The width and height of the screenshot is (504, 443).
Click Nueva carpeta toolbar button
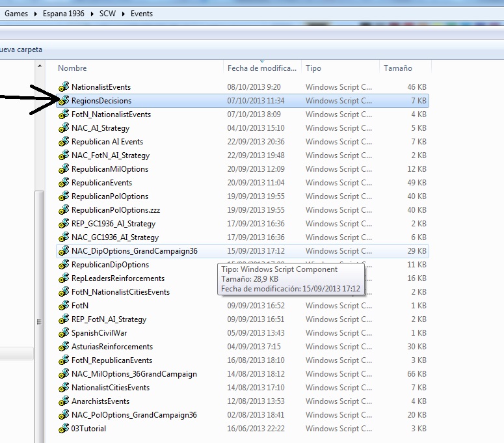coord(21,49)
